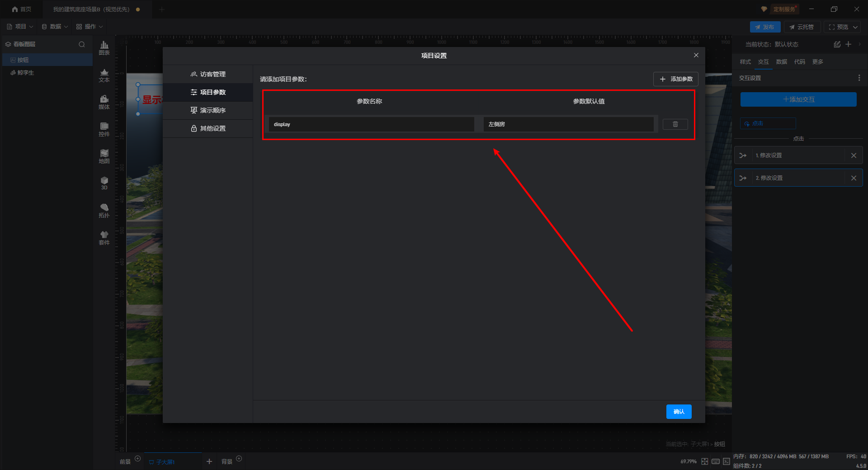
Task: Select the 按钮 layer
Action: (x=47, y=60)
